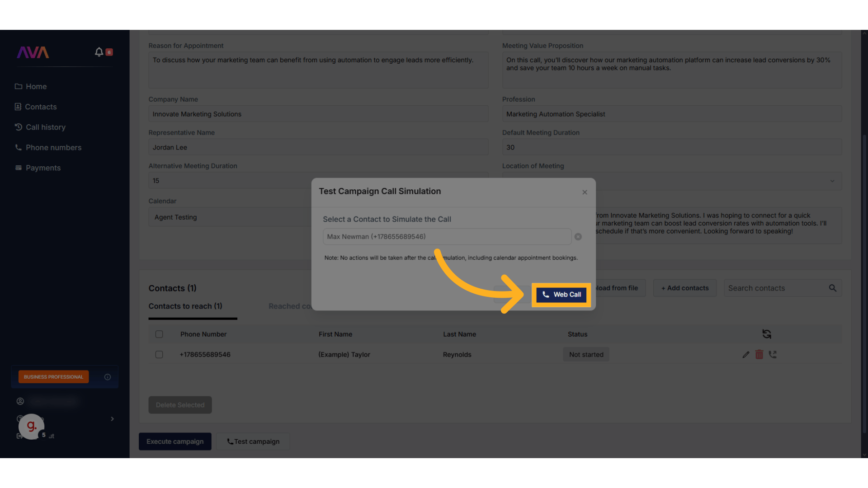
Task: Click the Default Meeting Duration field
Action: (672, 147)
